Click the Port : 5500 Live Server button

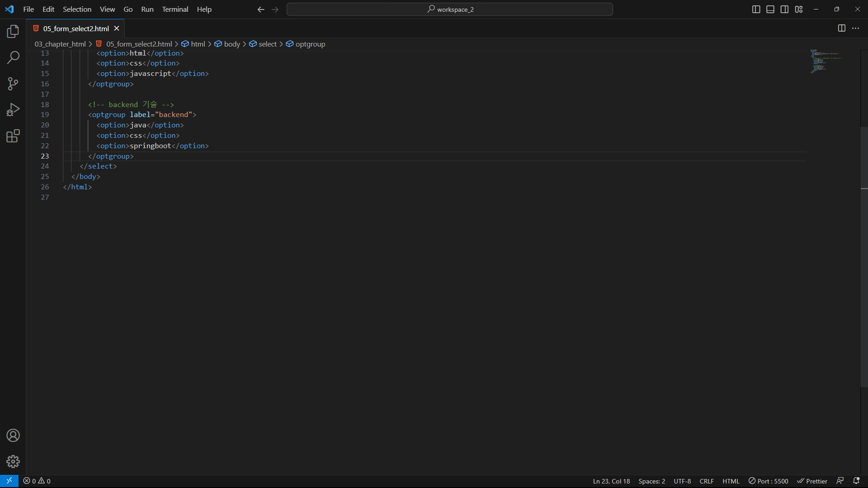768,481
